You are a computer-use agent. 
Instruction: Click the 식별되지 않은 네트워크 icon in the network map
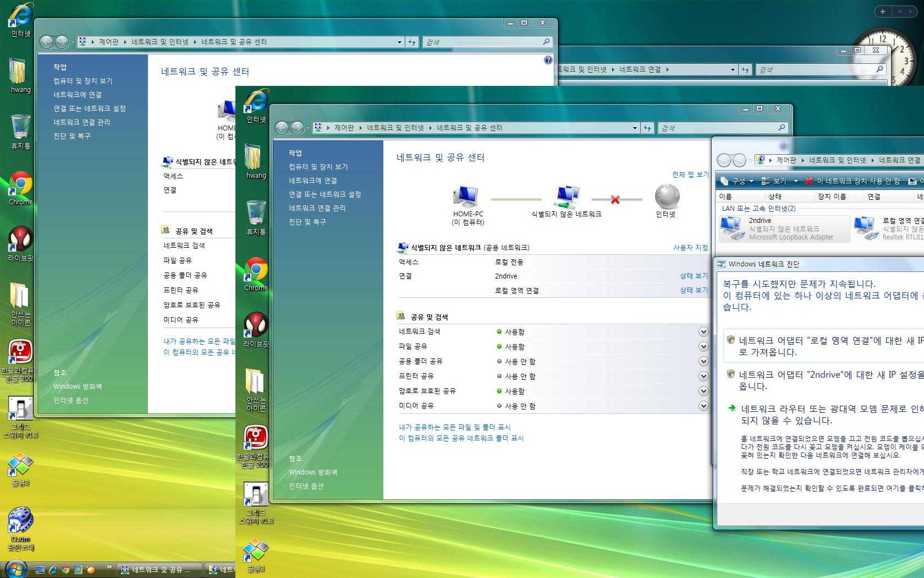(566, 197)
